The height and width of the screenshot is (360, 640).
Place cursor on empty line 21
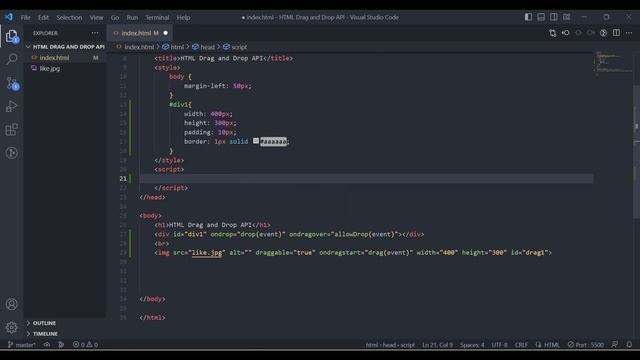tap(366, 179)
